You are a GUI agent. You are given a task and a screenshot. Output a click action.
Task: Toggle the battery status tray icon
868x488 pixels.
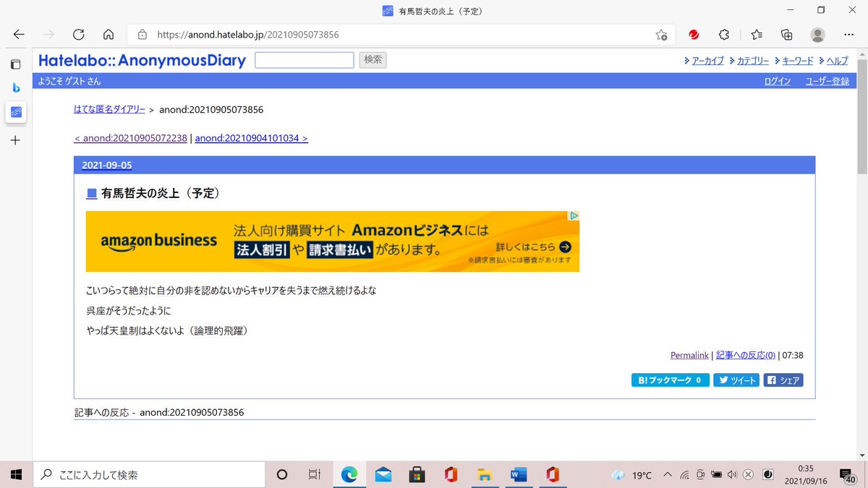point(716,475)
